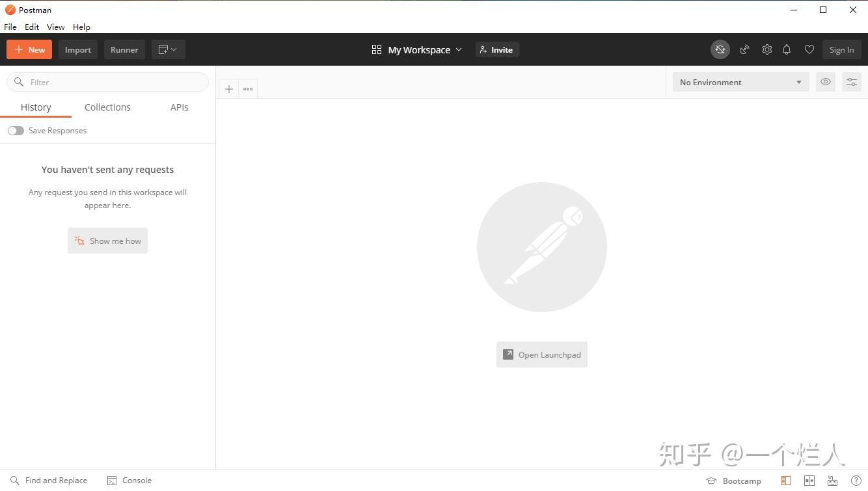Click the Filter search field

point(107,82)
